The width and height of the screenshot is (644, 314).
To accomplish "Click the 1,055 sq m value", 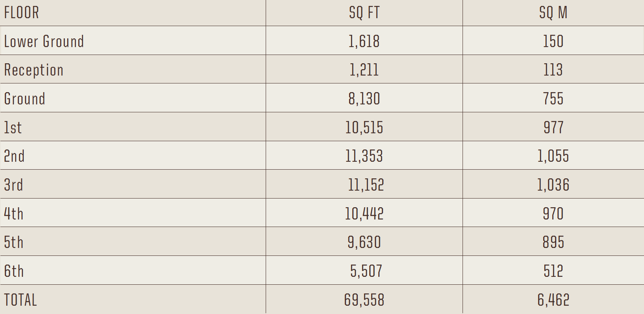I will click(x=553, y=156).
